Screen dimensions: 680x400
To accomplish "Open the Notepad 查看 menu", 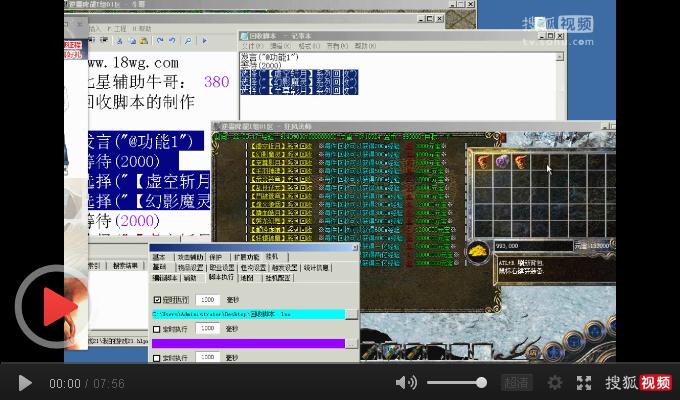I will (337, 46).
